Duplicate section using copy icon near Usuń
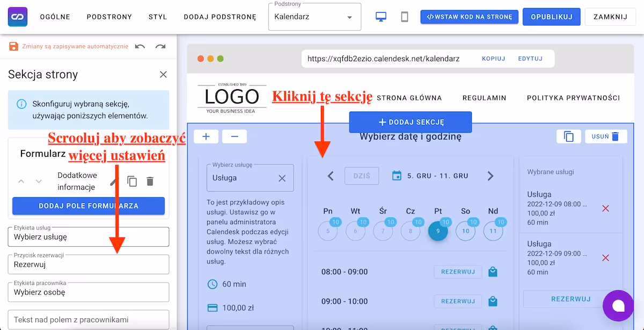The image size is (644, 330). pos(569,137)
